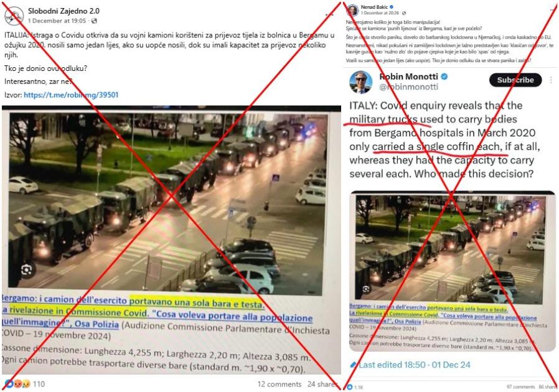View the 24 shares list

coord(321,384)
